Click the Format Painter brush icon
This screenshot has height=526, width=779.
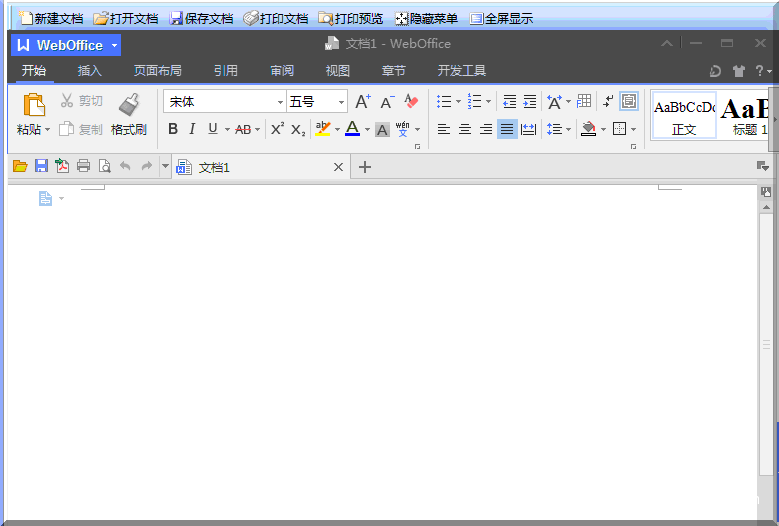(128, 104)
